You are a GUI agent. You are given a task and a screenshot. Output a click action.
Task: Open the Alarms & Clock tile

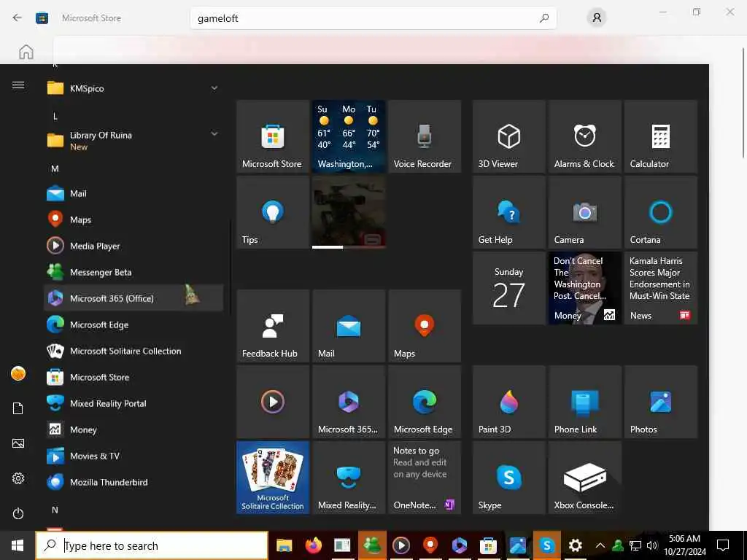tap(584, 136)
